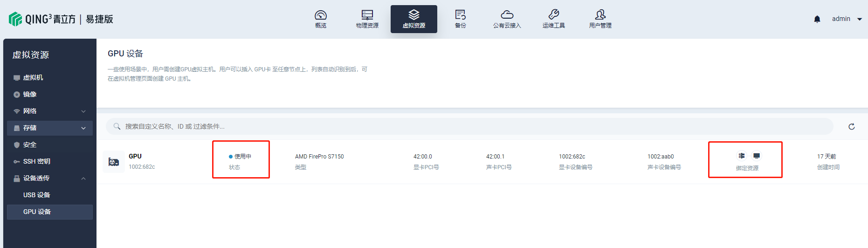The width and height of the screenshot is (868, 248).
Task: Click the notification bell icon
Action: 817,19
